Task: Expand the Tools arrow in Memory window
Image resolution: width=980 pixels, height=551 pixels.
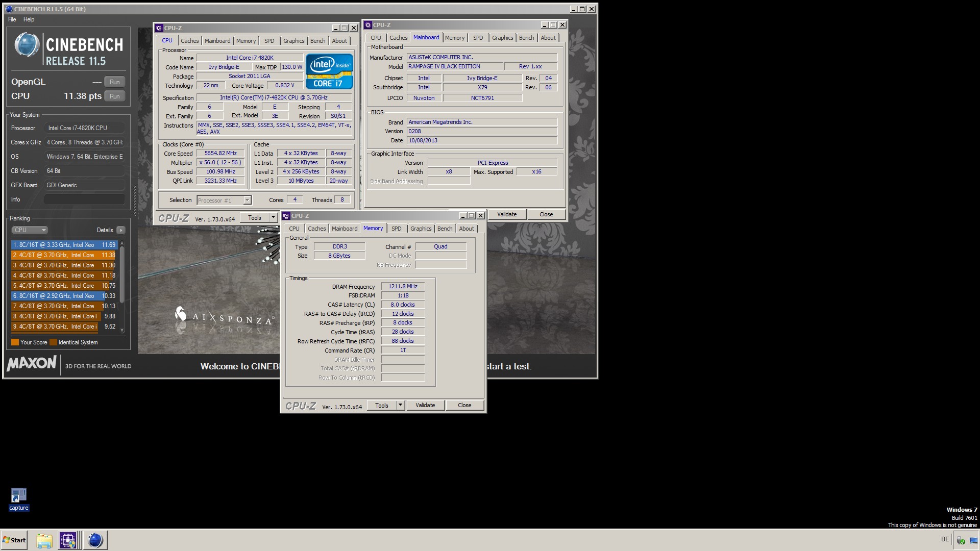Action: point(400,405)
